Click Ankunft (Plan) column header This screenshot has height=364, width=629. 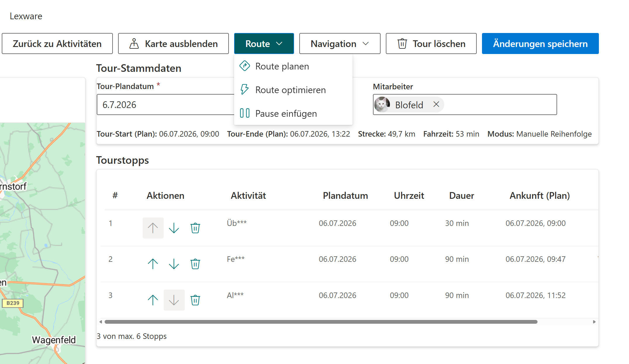tap(540, 196)
